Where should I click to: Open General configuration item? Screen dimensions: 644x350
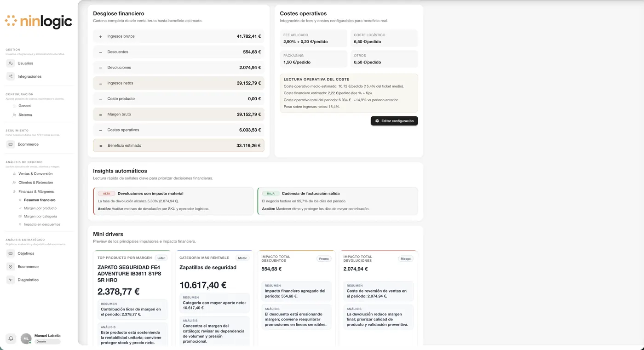[x=25, y=106]
